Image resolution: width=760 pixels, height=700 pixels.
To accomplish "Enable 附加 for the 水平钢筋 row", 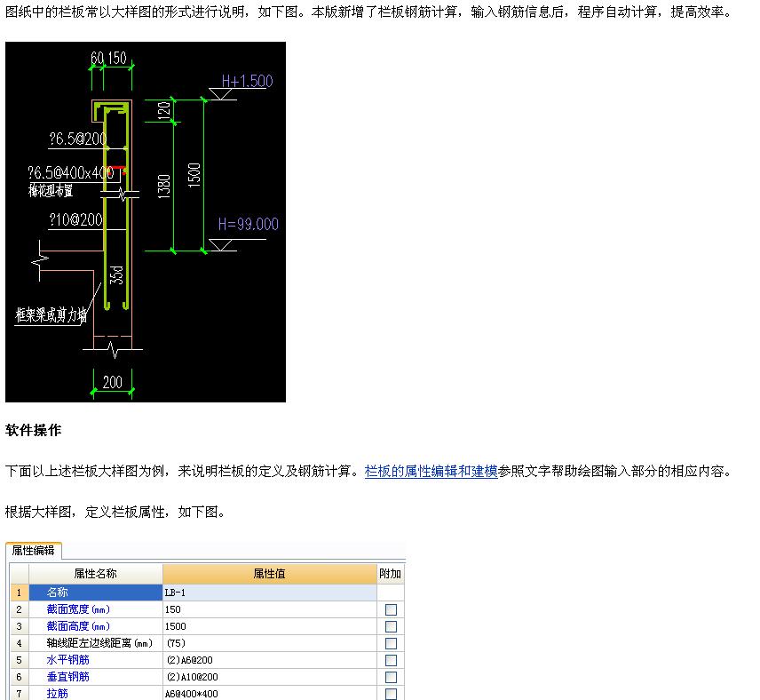I will (x=391, y=660).
